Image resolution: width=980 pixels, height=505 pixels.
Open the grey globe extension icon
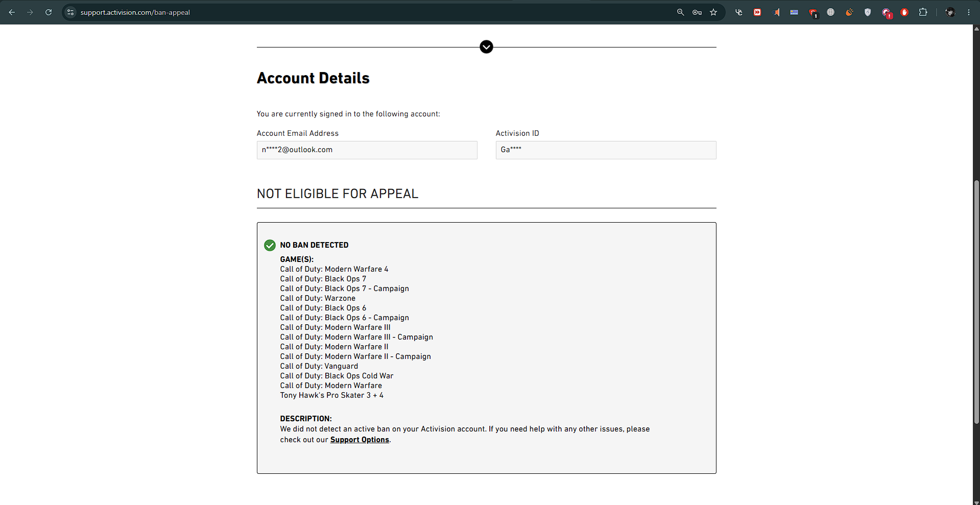pos(831,12)
